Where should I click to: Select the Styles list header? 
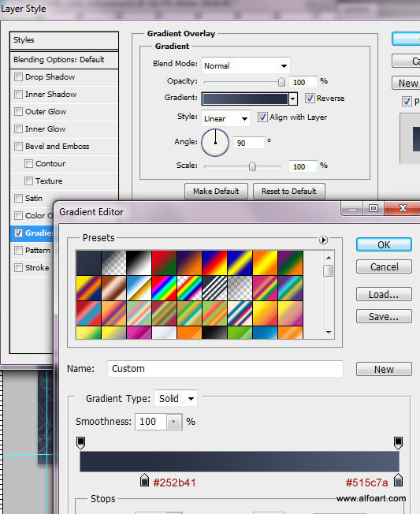[64, 40]
